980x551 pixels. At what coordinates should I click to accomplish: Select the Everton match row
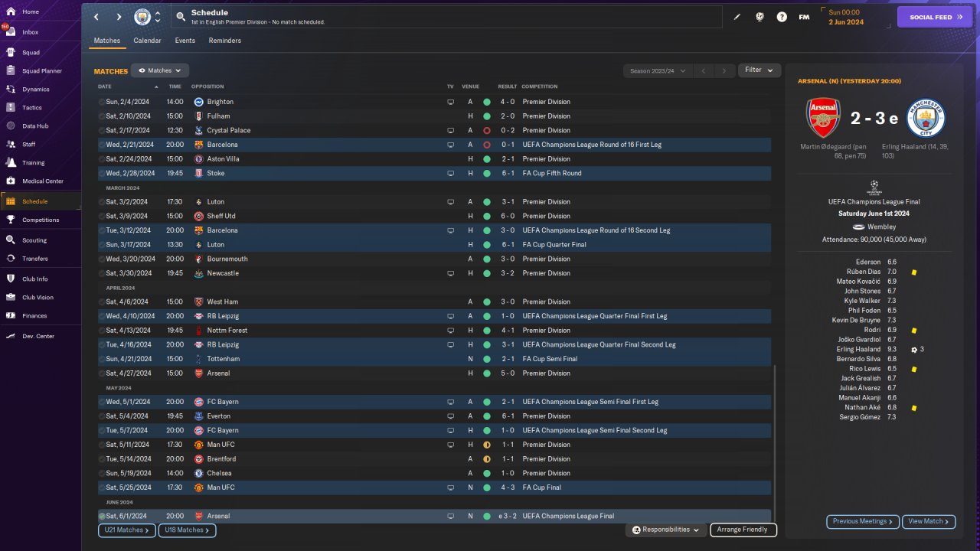[434, 416]
